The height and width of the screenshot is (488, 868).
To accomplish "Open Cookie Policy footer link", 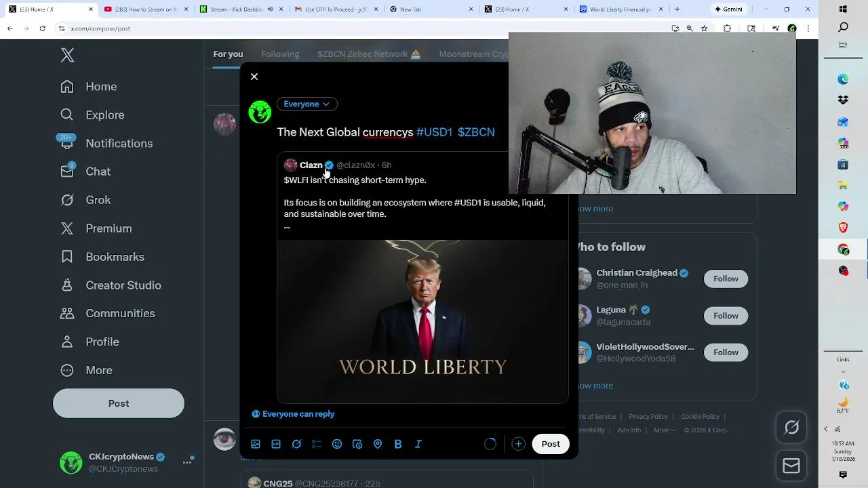I will [700, 417].
